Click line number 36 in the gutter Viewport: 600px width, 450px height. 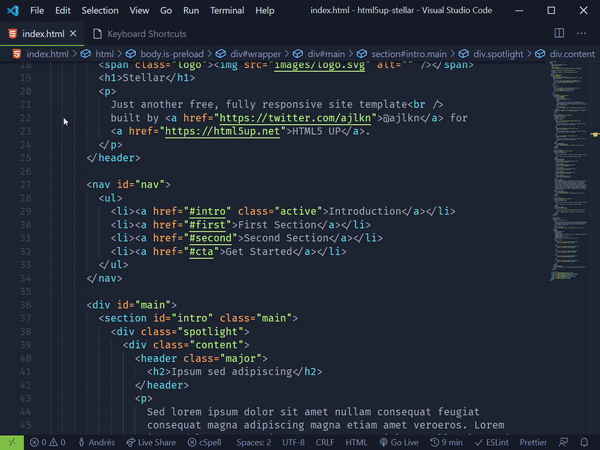pos(25,305)
